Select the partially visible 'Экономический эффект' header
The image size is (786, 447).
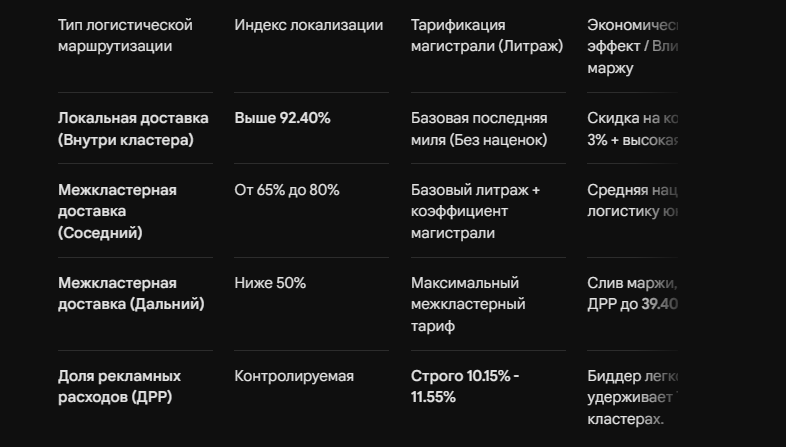click(x=633, y=46)
